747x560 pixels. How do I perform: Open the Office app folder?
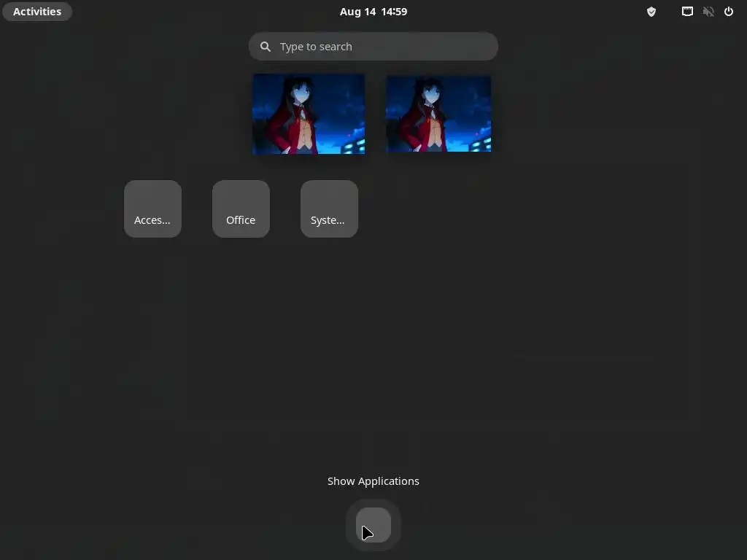[241, 209]
